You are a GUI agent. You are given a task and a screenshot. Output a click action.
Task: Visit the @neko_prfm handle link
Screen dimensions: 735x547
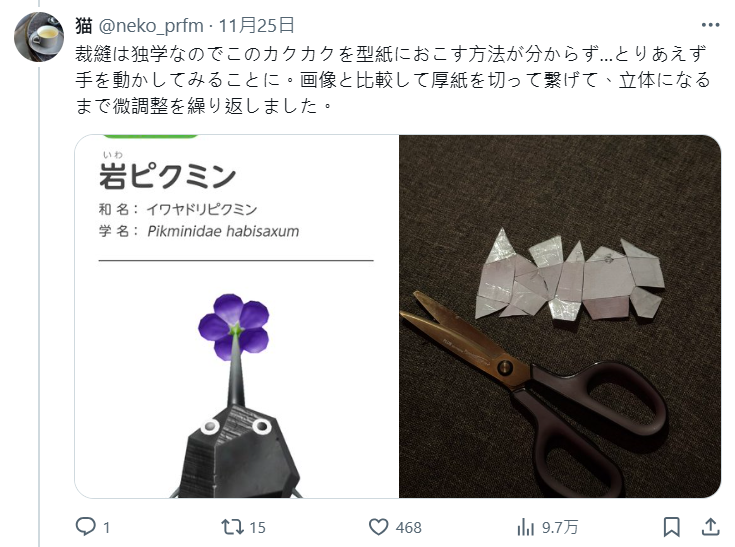click(x=151, y=26)
